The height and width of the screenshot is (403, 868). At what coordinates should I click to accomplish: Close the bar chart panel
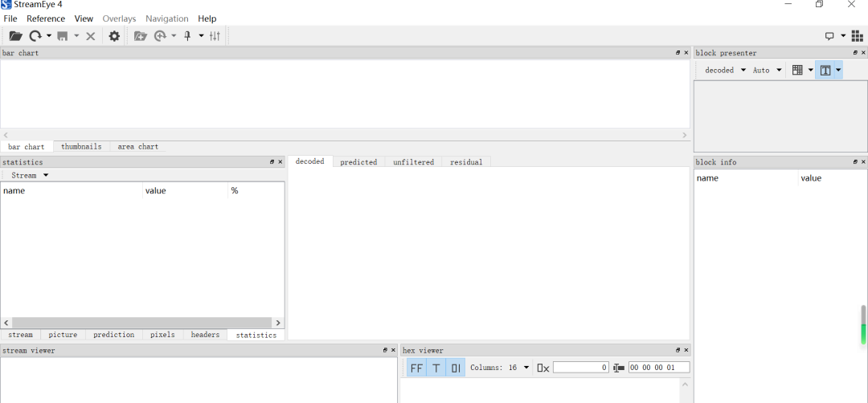[x=686, y=53]
